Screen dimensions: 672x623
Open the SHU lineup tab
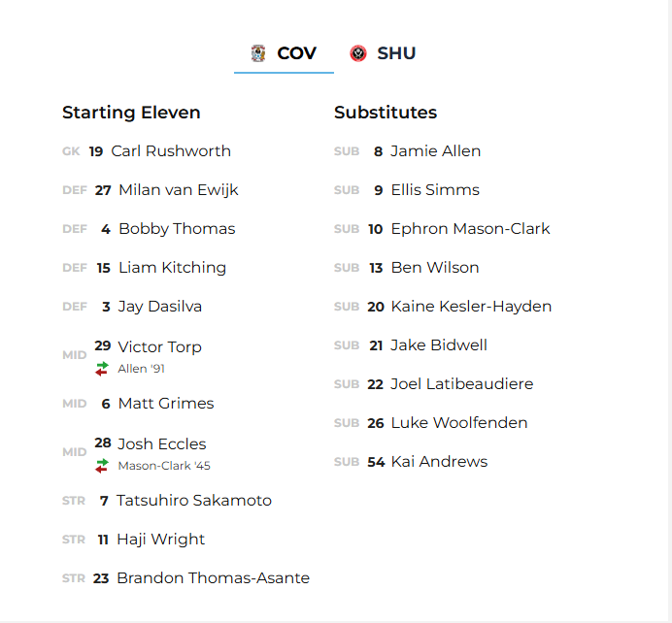tap(385, 53)
